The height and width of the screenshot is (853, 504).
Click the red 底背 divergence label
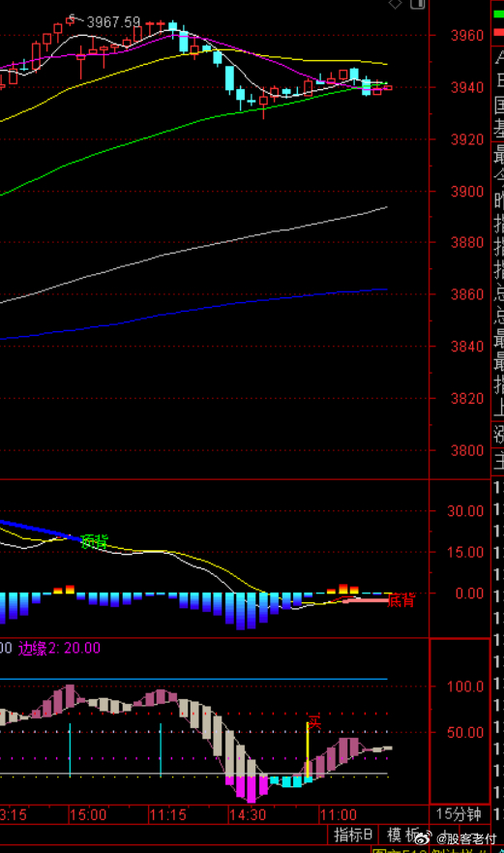(x=401, y=600)
